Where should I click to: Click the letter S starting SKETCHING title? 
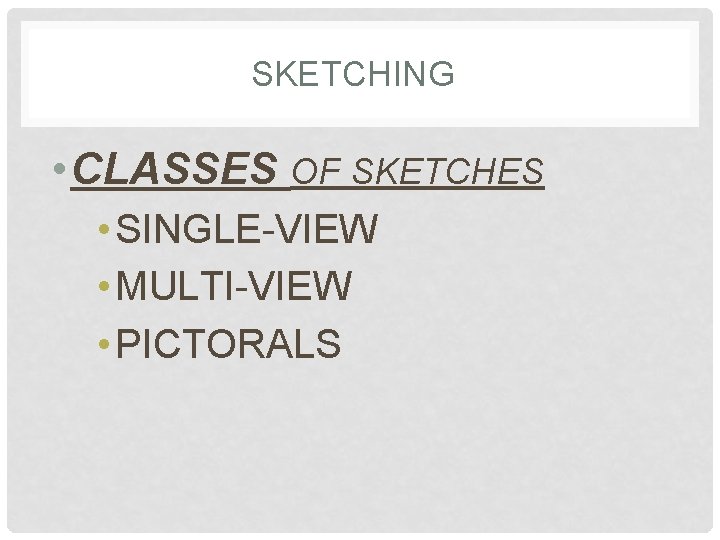(263, 73)
